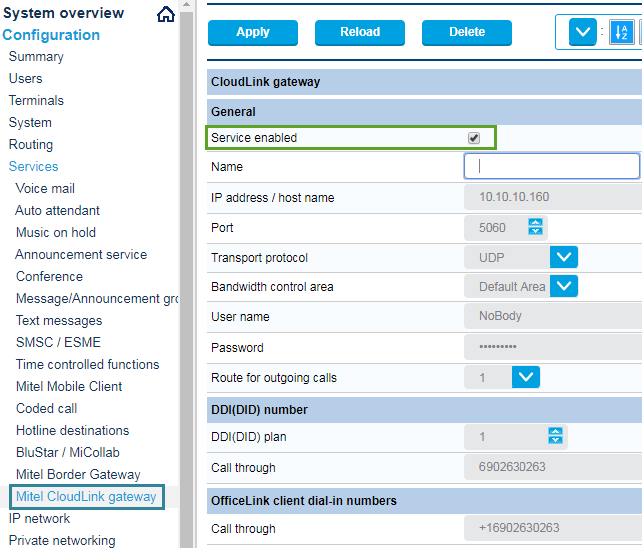Click the Port spinner arrows
The image size is (642, 548).
pos(536,227)
